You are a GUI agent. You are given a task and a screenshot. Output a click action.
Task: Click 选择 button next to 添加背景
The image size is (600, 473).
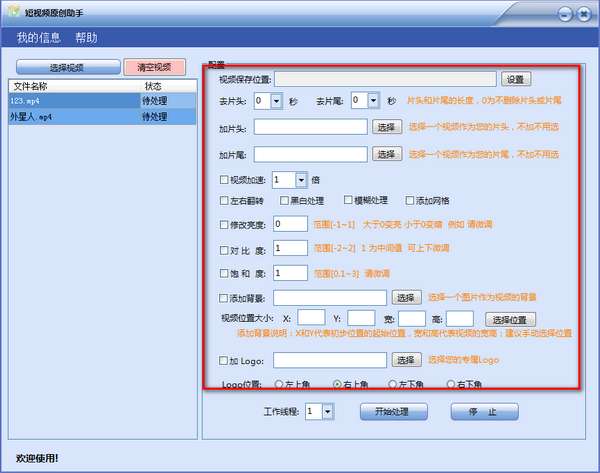406,297
